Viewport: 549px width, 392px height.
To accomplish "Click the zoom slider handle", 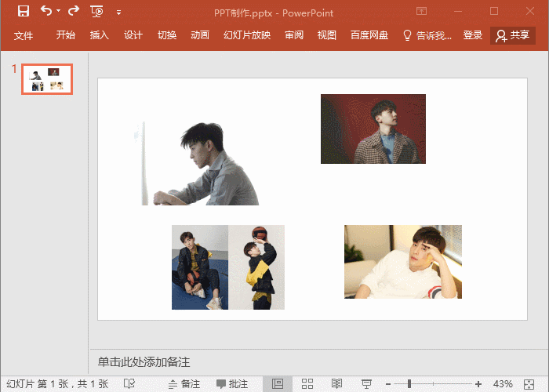I will (409, 384).
